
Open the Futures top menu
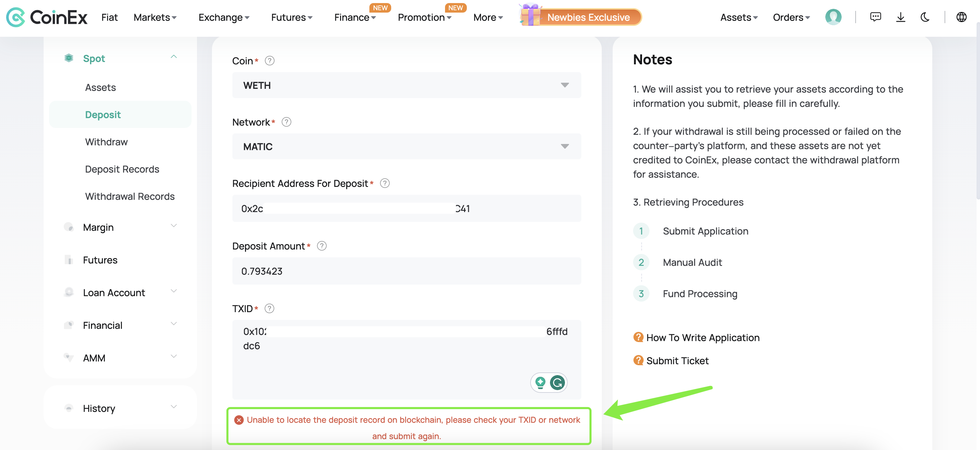click(291, 17)
